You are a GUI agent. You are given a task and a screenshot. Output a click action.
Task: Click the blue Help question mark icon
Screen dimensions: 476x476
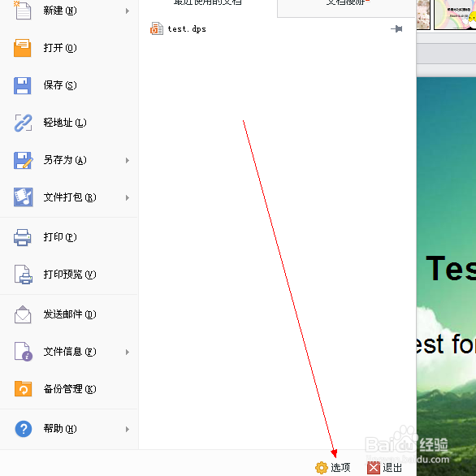[x=24, y=429]
